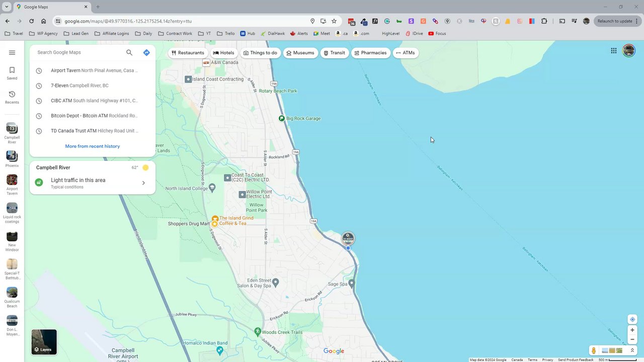Switch to the Google Maps browser tab
The height and width of the screenshot is (362, 644).
click(x=51, y=7)
